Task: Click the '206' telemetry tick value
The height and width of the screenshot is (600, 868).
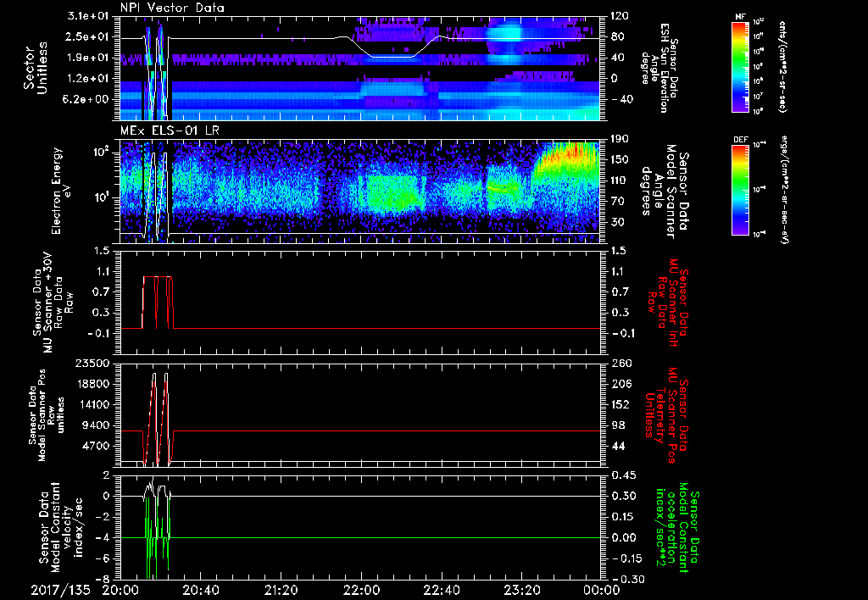Action: 620,384
